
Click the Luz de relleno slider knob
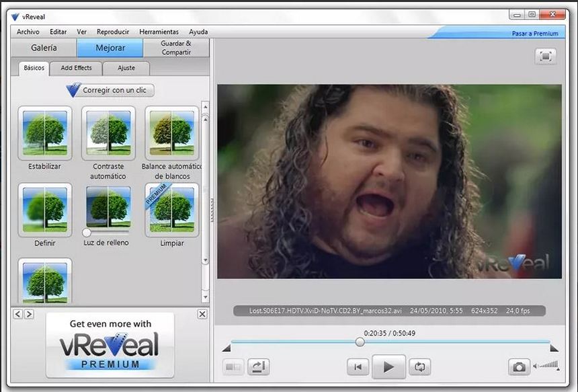pyautogui.click(x=87, y=233)
